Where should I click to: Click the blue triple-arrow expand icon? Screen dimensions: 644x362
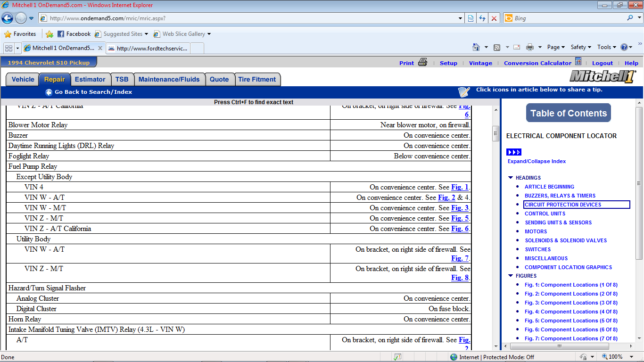(514, 152)
